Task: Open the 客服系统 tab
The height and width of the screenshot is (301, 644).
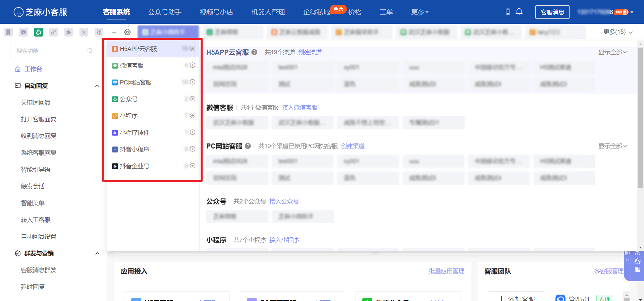Action: pos(116,12)
